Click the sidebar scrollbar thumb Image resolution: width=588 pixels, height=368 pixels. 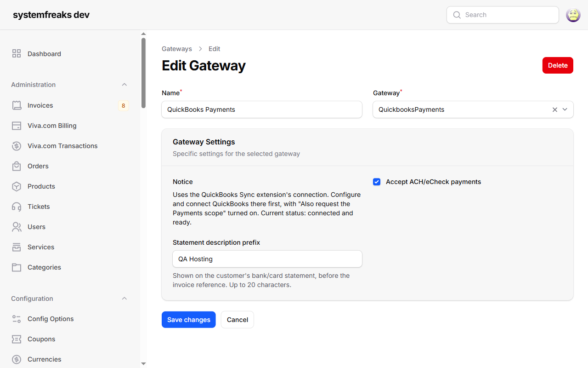(143, 73)
